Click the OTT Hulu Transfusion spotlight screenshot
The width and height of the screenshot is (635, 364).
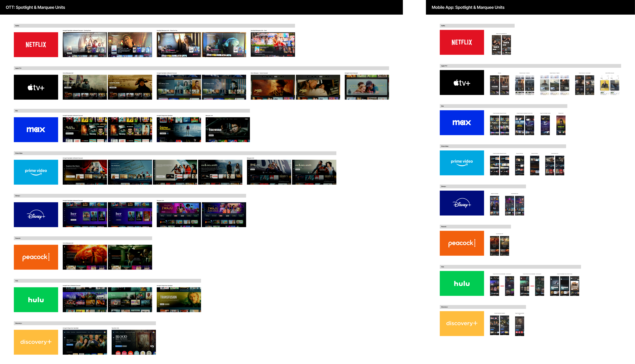pyautogui.click(x=179, y=299)
